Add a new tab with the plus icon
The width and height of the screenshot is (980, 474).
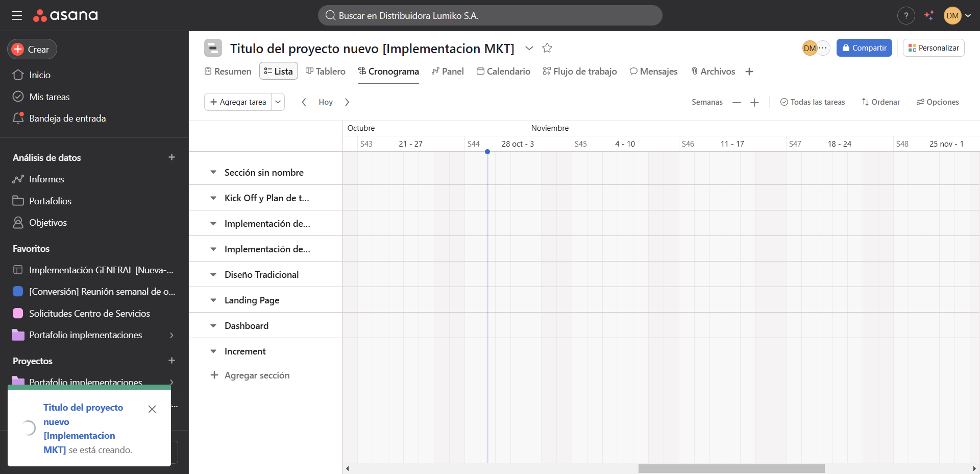[749, 72]
